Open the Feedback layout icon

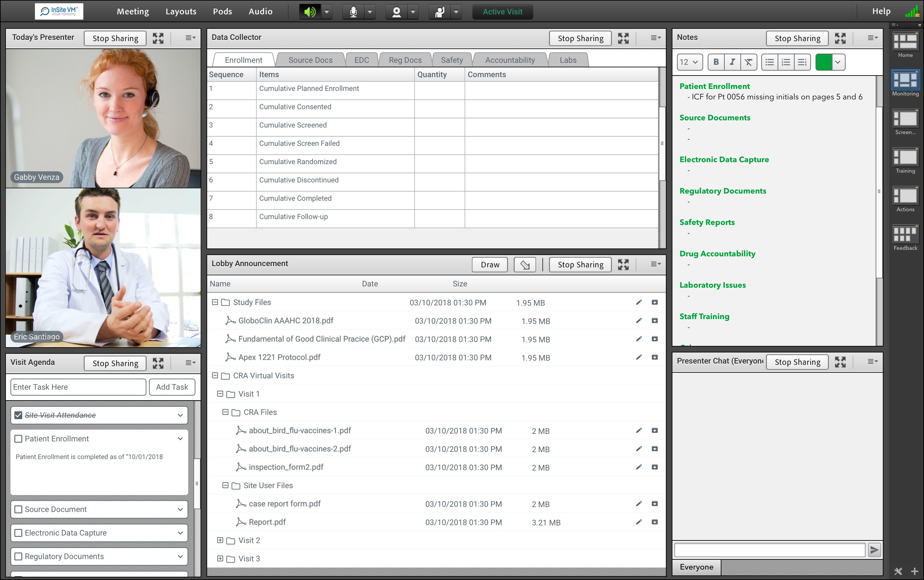click(905, 234)
